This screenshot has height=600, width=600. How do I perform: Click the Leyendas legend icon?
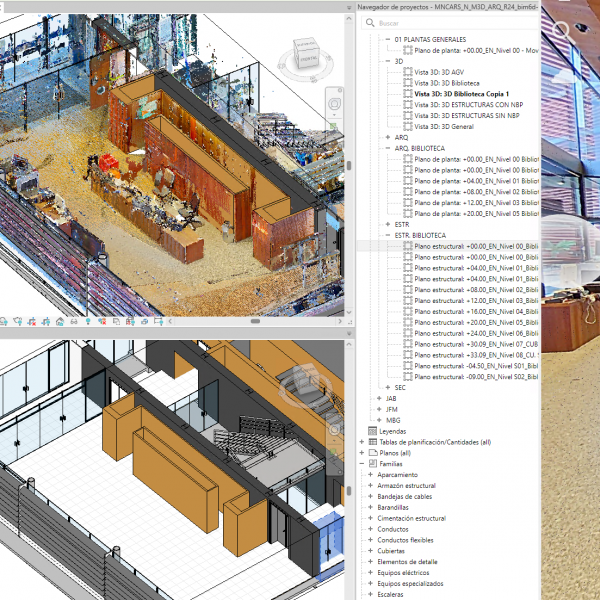click(x=372, y=431)
